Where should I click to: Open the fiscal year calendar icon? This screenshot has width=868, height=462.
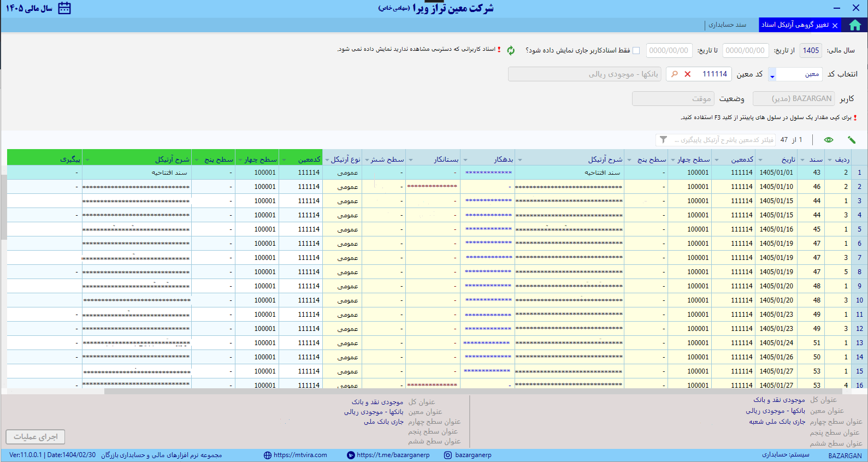(x=64, y=8)
